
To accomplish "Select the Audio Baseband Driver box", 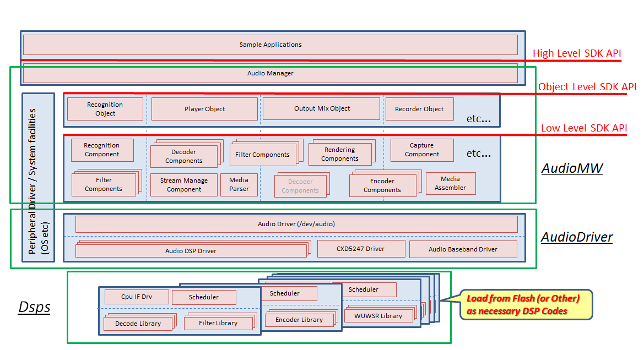I will point(463,249).
